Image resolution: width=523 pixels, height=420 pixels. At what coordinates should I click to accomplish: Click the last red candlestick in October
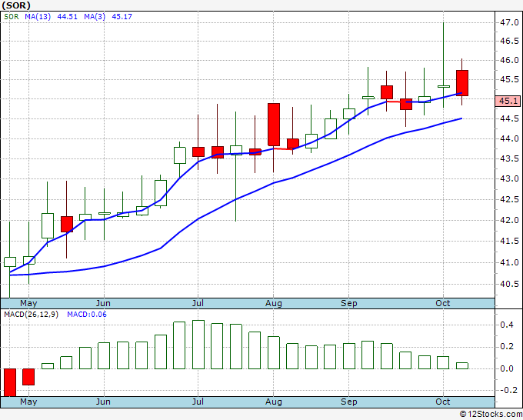click(462, 82)
